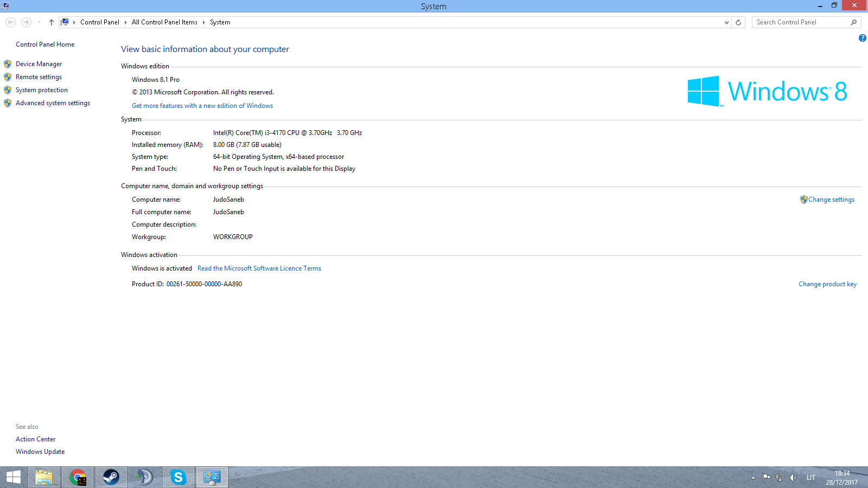Select JudoSaneb next to Full computer name
This screenshot has width=868, height=488.
228,212
